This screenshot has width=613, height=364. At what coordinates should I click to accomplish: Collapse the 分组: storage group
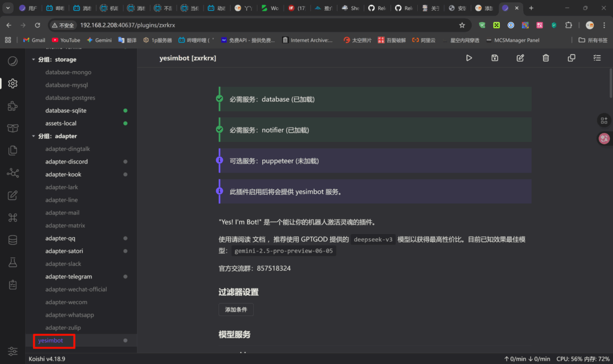pos(34,59)
